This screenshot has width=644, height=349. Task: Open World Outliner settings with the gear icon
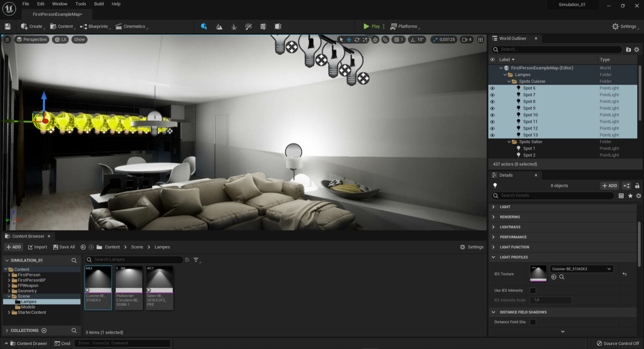click(x=636, y=49)
